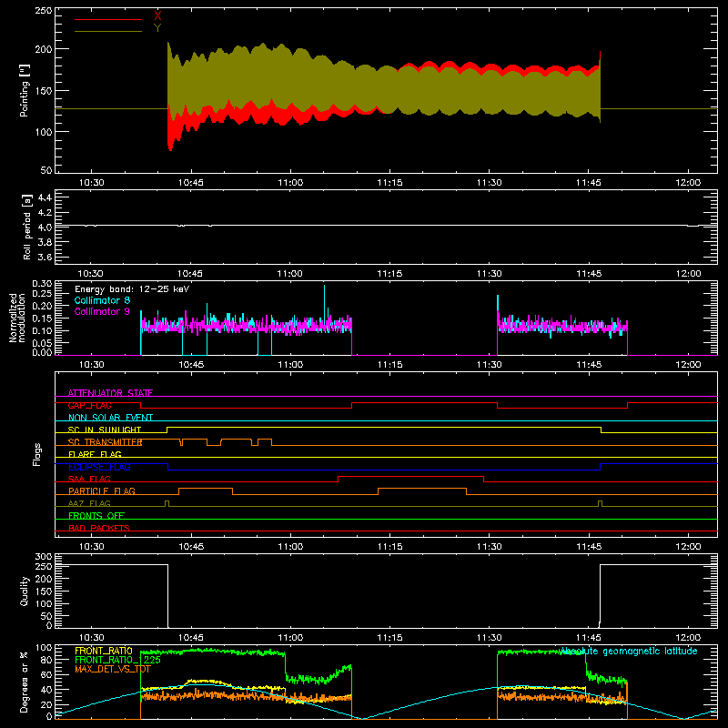Viewport: 728px width, 728px height.
Task: Click the red X legend label
Action: (x=157, y=16)
